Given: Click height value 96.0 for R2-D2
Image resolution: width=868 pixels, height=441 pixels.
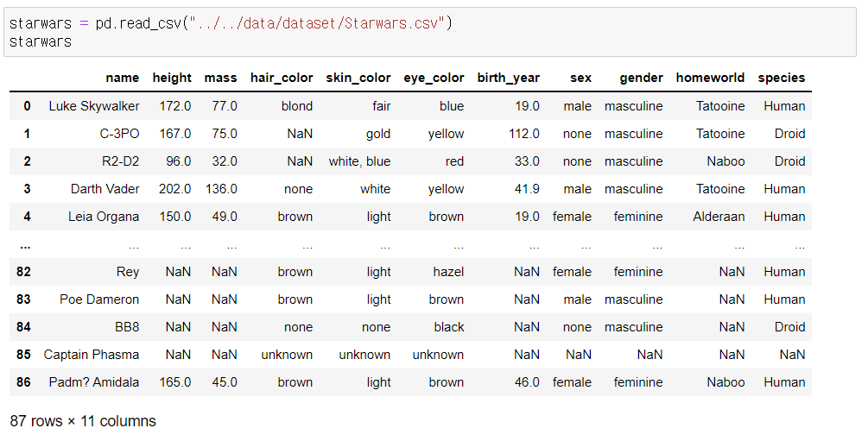Looking at the screenshot, I should click(x=178, y=161).
